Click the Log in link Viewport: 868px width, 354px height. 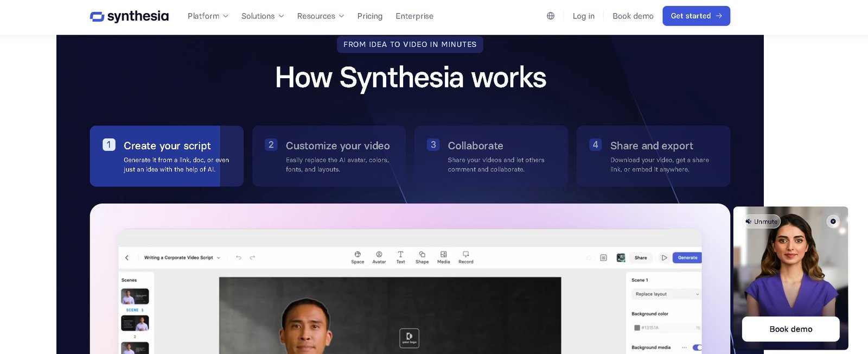coord(584,16)
